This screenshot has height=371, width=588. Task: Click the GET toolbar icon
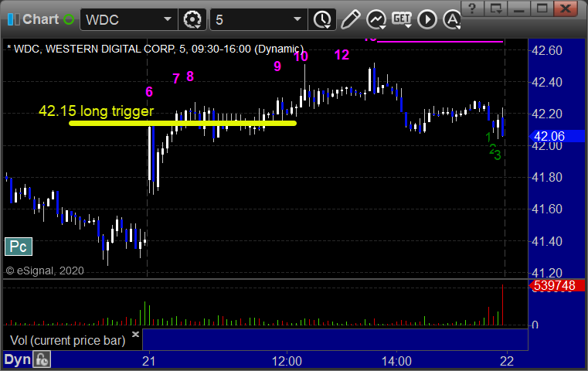402,19
